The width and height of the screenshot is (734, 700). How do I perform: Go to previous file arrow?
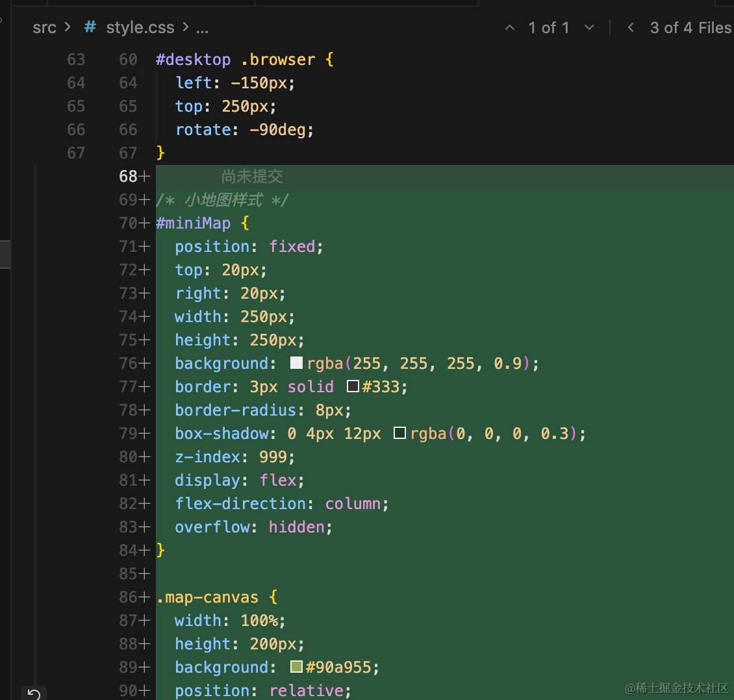click(x=631, y=28)
